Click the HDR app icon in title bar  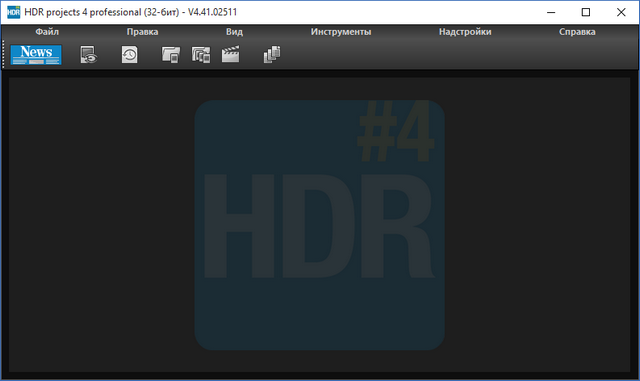(x=13, y=12)
